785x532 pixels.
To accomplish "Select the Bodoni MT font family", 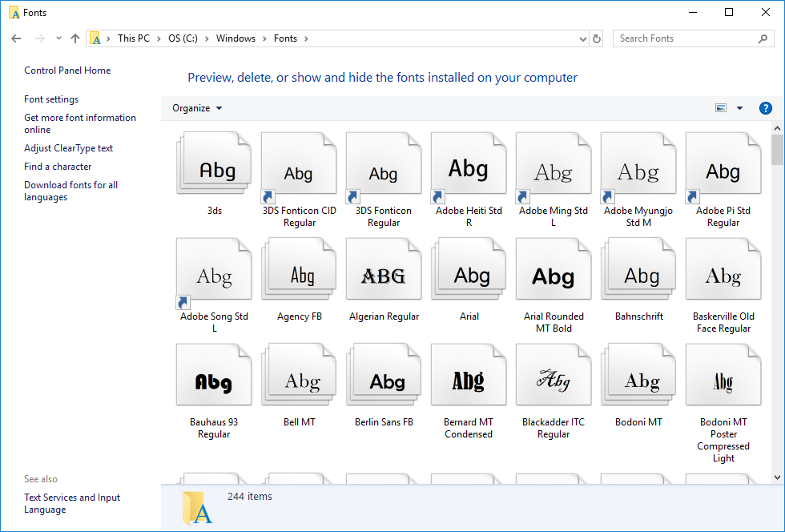I will pos(638,375).
